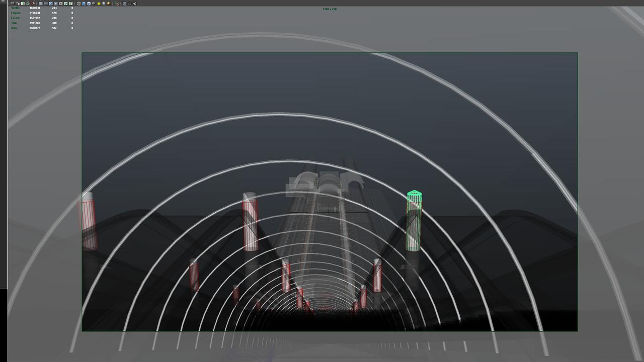Open the camera attributes icon
The image size is (644, 362).
(x=18, y=4)
